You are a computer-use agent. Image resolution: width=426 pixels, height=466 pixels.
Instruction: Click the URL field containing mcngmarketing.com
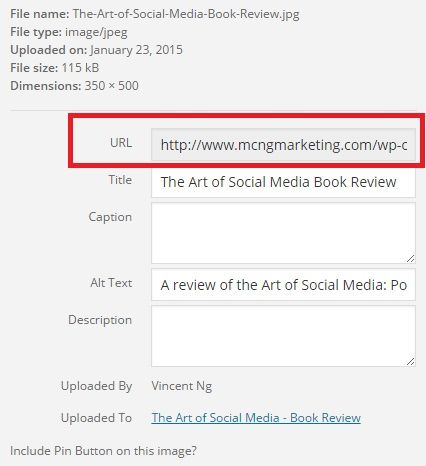click(x=283, y=145)
